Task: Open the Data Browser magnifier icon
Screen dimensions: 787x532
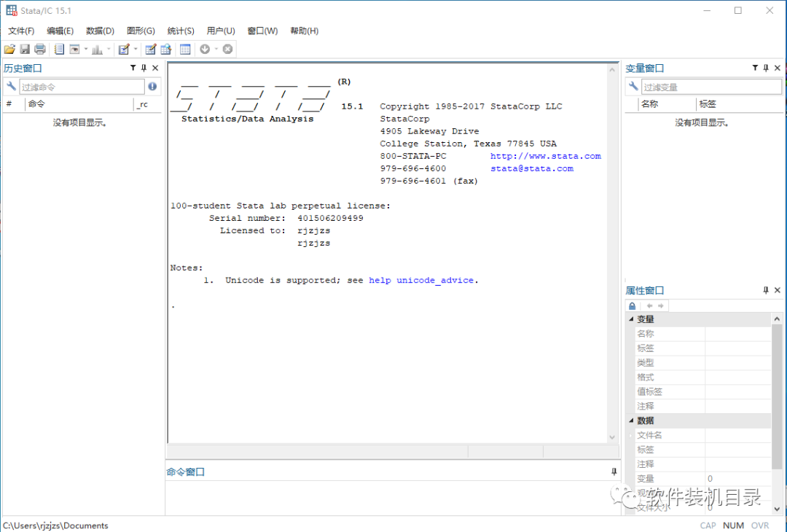Action: click(x=165, y=49)
